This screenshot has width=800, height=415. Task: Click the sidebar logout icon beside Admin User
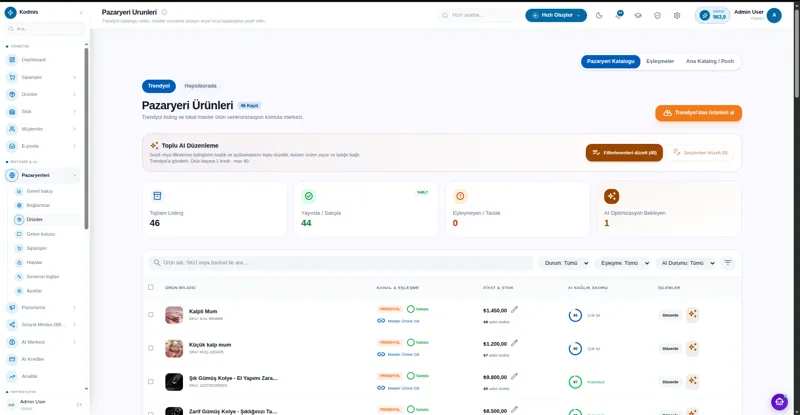(79, 404)
